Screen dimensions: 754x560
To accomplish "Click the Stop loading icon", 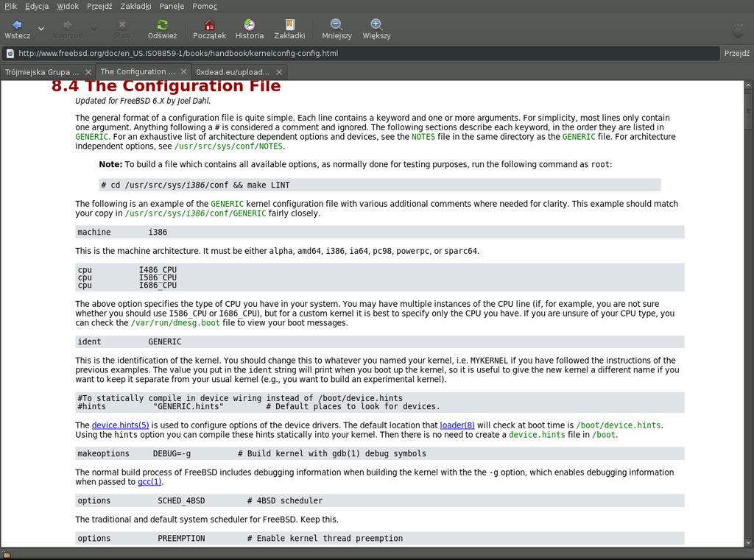I will point(121,24).
